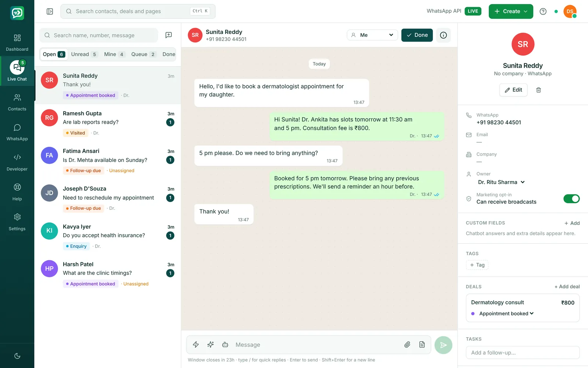This screenshot has height=368, width=588.
Task: Select the Open tab
Action: pyautogui.click(x=54, y=54)
